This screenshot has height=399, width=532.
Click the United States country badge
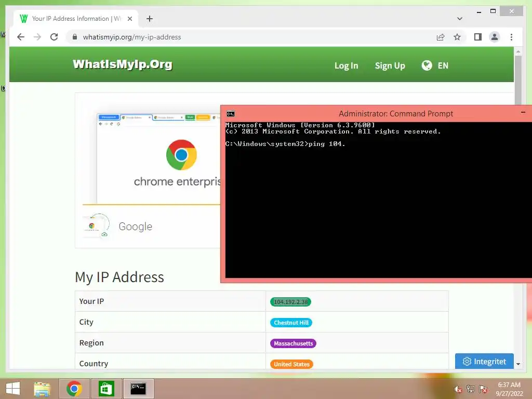[x=291, y=364]
